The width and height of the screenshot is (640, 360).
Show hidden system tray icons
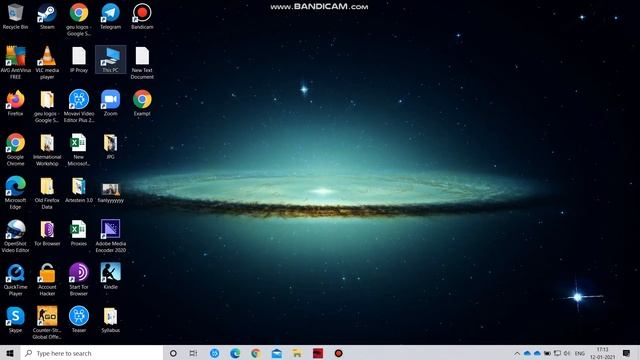click(517, 353)
